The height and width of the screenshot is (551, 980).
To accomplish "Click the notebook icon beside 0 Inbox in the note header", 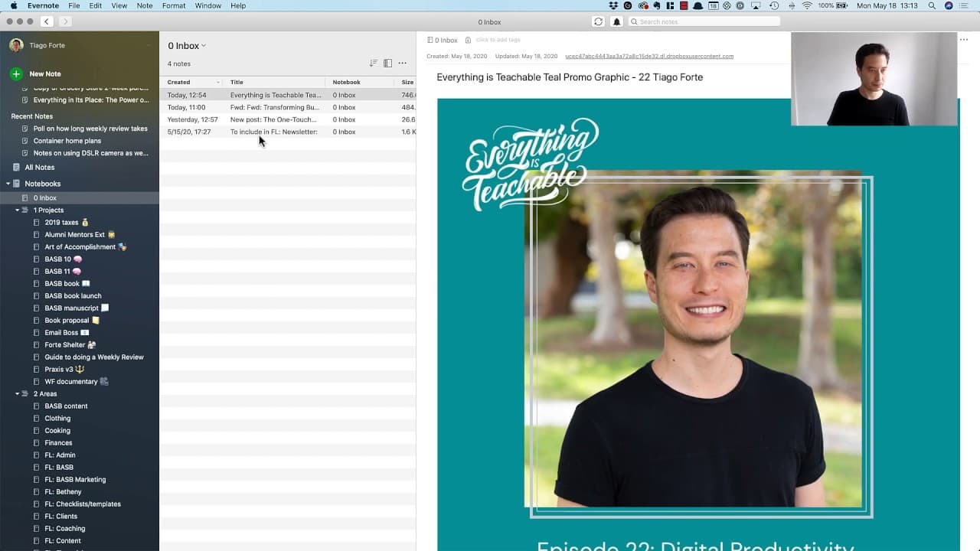I will (x=430, y=40).
